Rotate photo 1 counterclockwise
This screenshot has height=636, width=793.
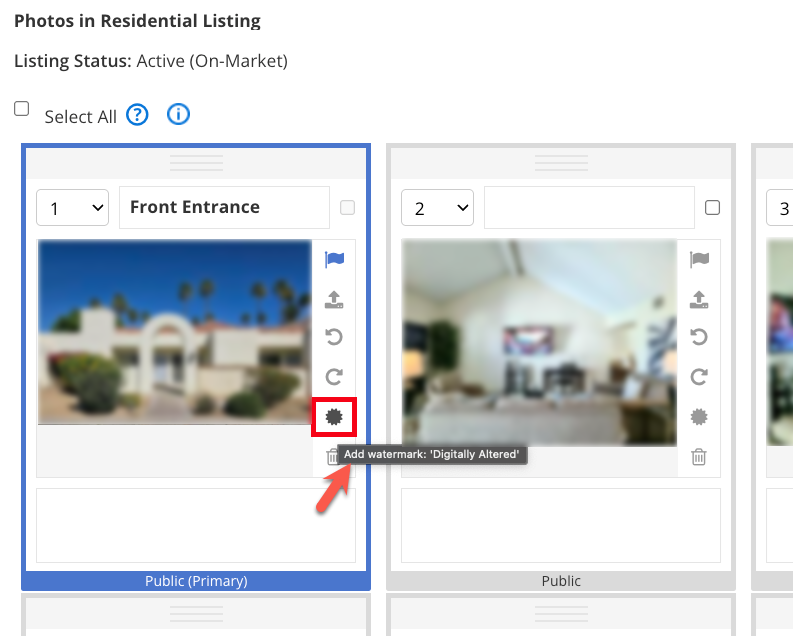[334, 338]
